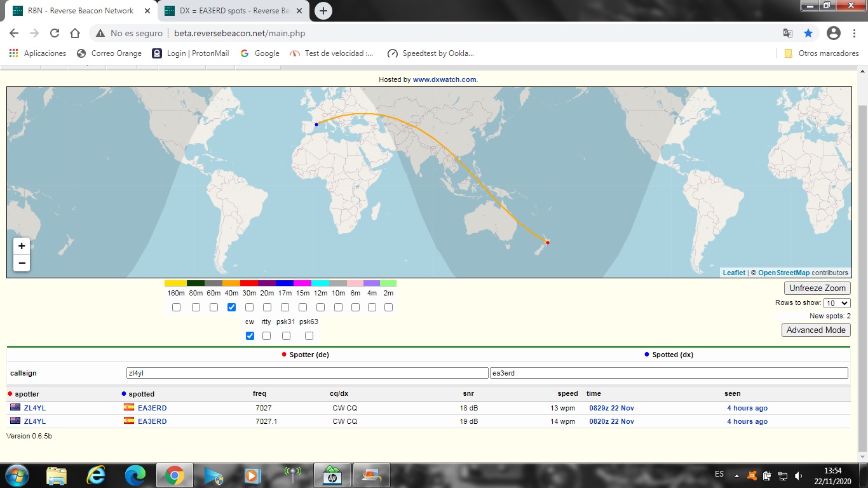
Task: Click the Unfreeze Zoom button
Action: [817, 288]
